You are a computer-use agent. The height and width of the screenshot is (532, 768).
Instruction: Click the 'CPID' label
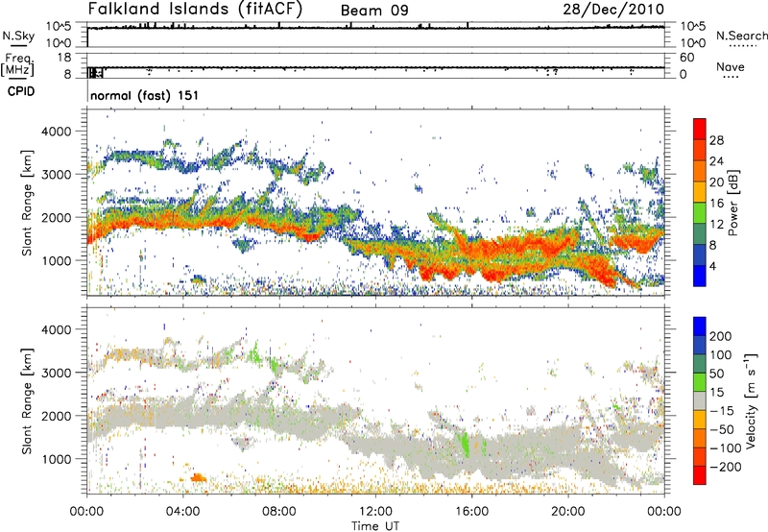tap(21, 91)
